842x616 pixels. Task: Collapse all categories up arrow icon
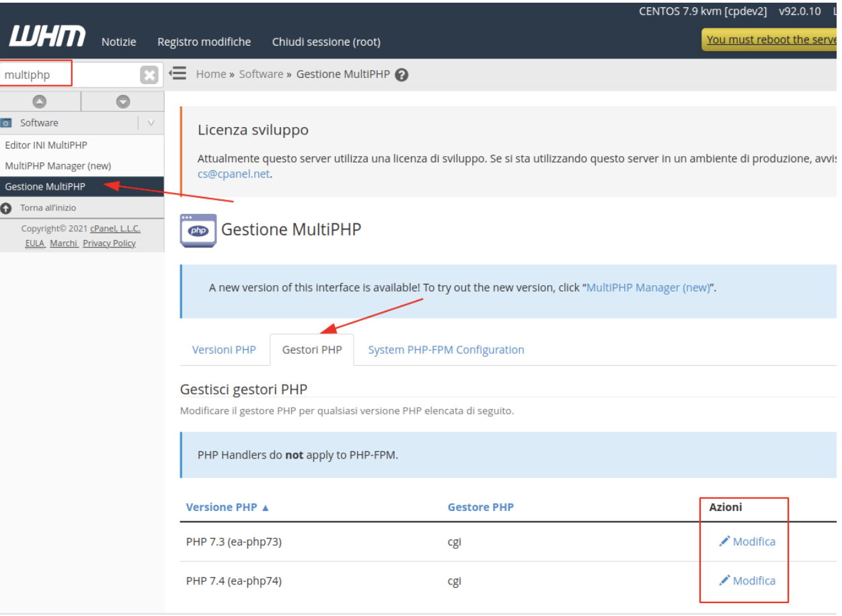pos(40,102)
